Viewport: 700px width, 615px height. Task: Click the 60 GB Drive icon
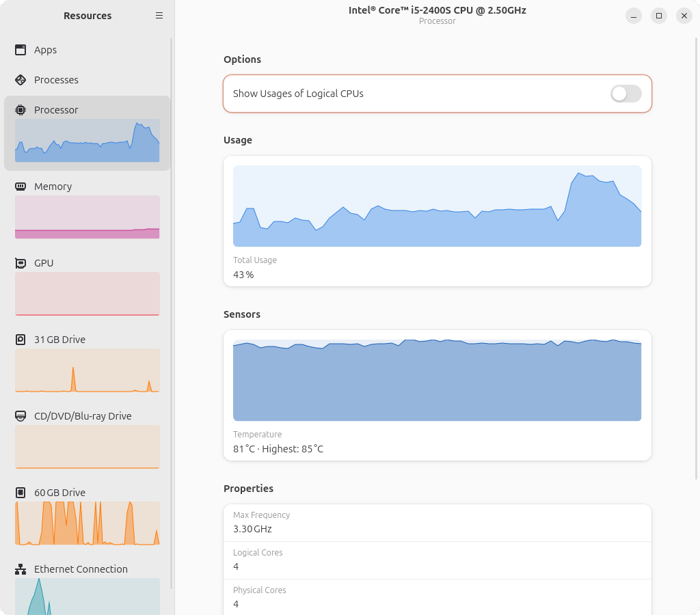click(x=21, y=493)
